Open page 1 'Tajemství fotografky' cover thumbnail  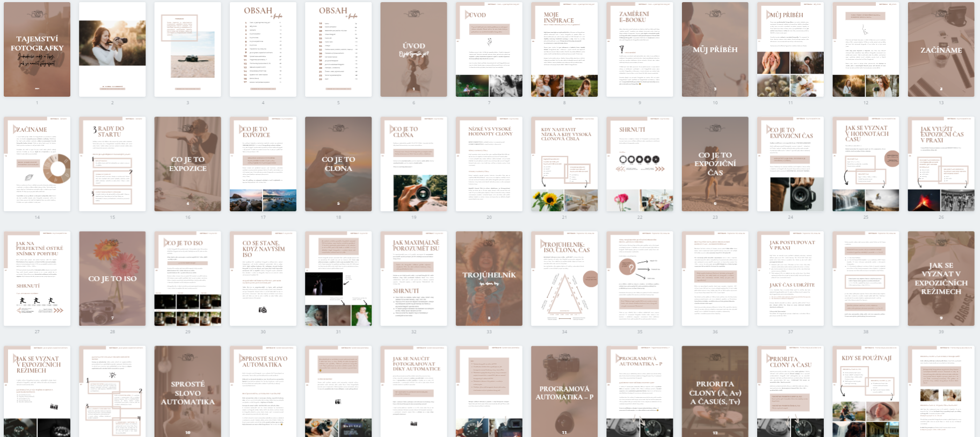tap(37, 49)
